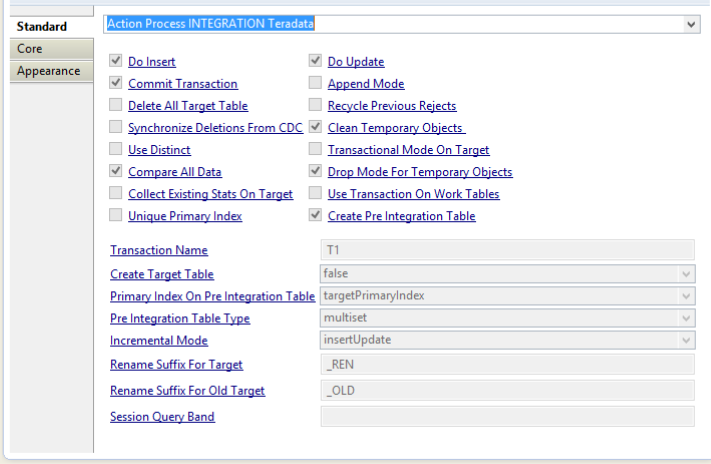Open the Use Transaction On Work Tables link

(414, 194)
